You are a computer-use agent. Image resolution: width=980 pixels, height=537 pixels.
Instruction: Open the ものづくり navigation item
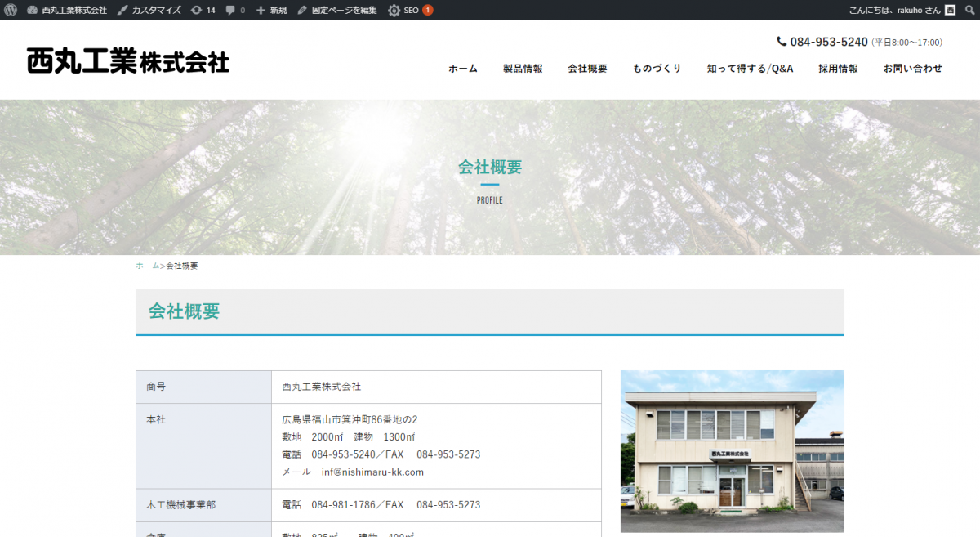click(x=657, y=69)
